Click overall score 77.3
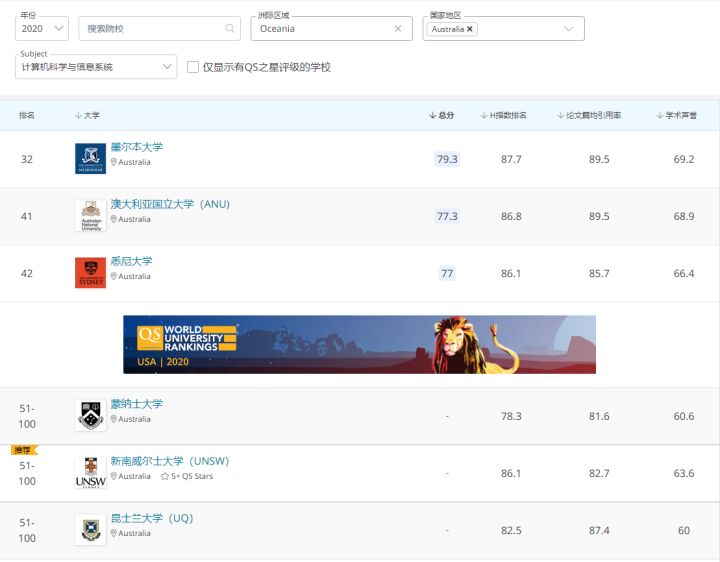 point(447,216)
